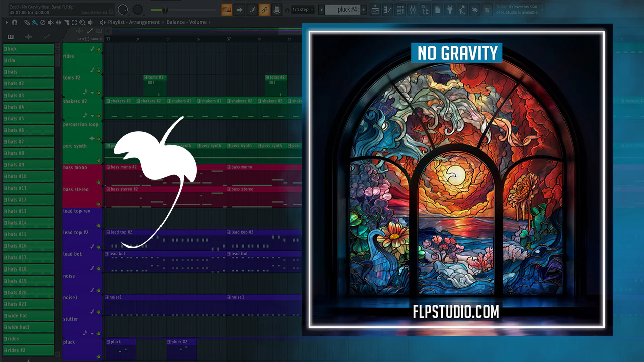Open the Playlist - Arrangement dropdown
The height and width of the screenshot is (362, 644).
(x=134, y=22)
